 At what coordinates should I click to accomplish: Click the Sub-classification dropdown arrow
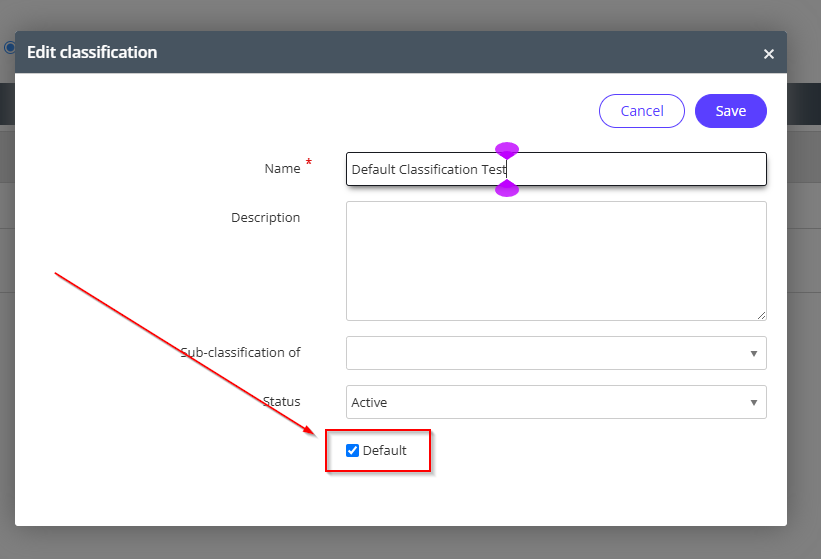pos(753,354)
